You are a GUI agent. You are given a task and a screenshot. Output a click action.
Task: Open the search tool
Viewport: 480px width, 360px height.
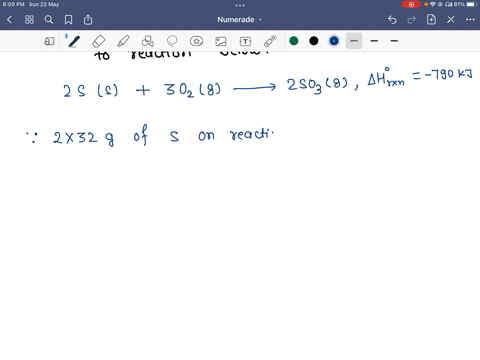(x=49, y=20)
